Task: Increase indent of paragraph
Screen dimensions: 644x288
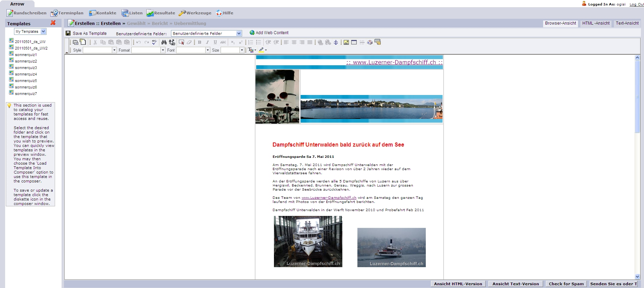Action: 276,42
